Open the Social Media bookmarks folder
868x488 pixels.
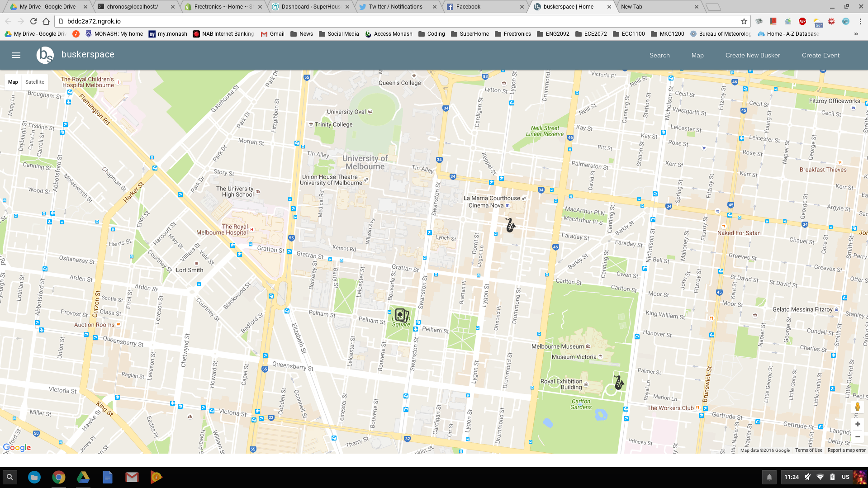[x=339, y=34]
